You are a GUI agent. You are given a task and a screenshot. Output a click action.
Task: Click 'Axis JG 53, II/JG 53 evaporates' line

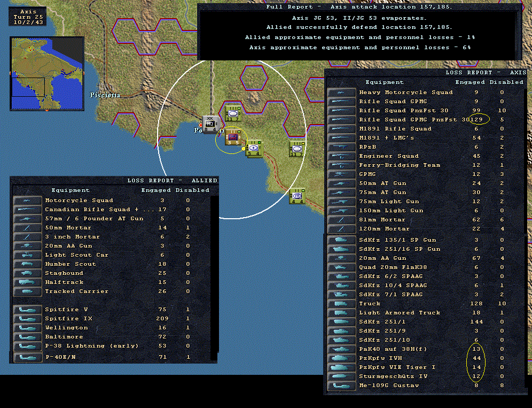point(359,18)
